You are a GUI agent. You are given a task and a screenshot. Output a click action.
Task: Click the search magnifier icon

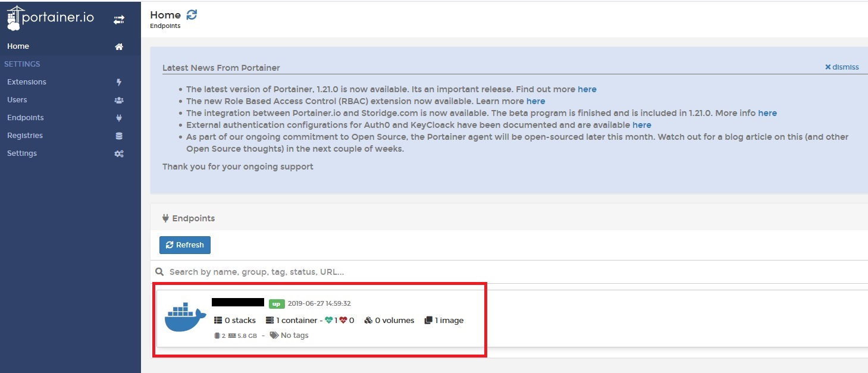coord(159,272)
